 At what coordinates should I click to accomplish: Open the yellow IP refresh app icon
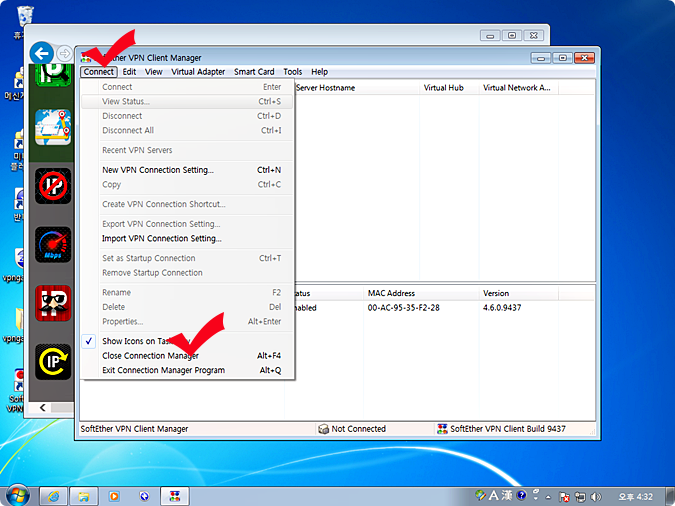click(53, 362)
